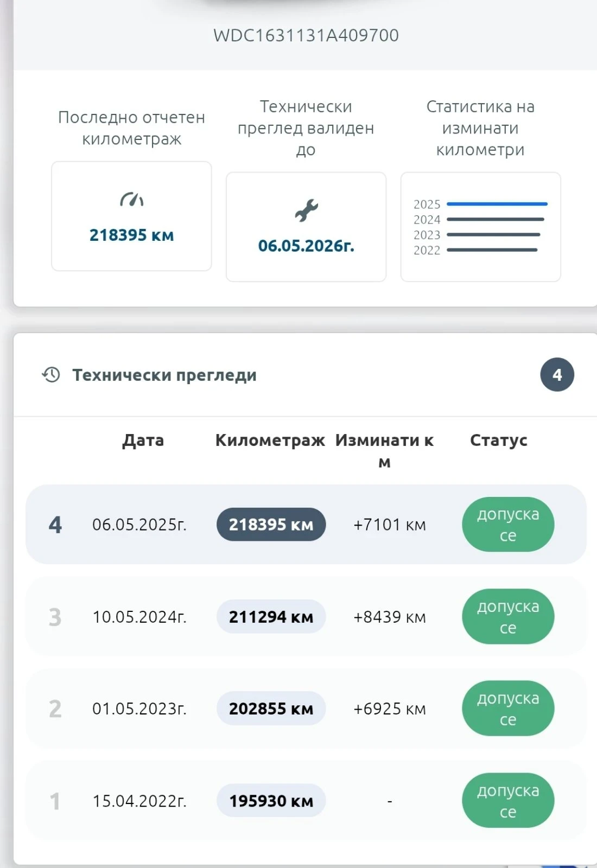Click the history clock icon beside Технически прегледи
Viewport: 597px width, 868px height.
click(51, 375)
